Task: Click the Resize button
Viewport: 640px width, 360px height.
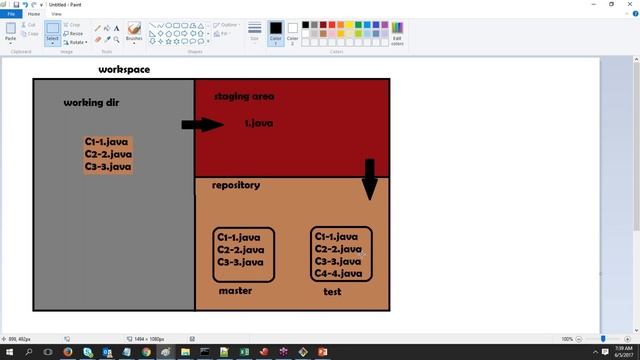Action: (x=73, y=33)
